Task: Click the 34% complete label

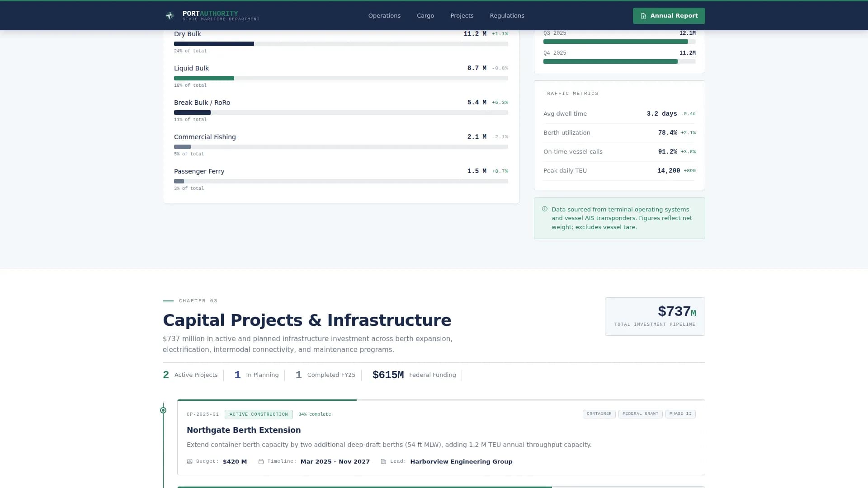Action: point(315,414)
